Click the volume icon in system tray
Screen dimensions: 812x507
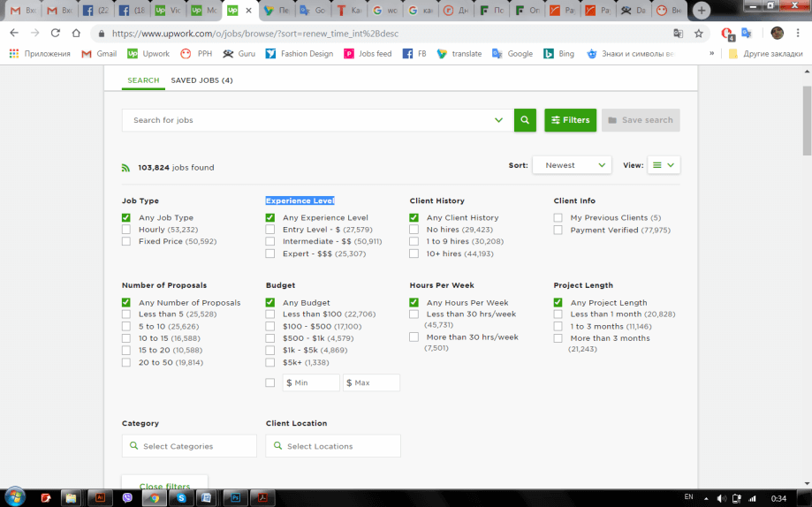coord(721,499)
